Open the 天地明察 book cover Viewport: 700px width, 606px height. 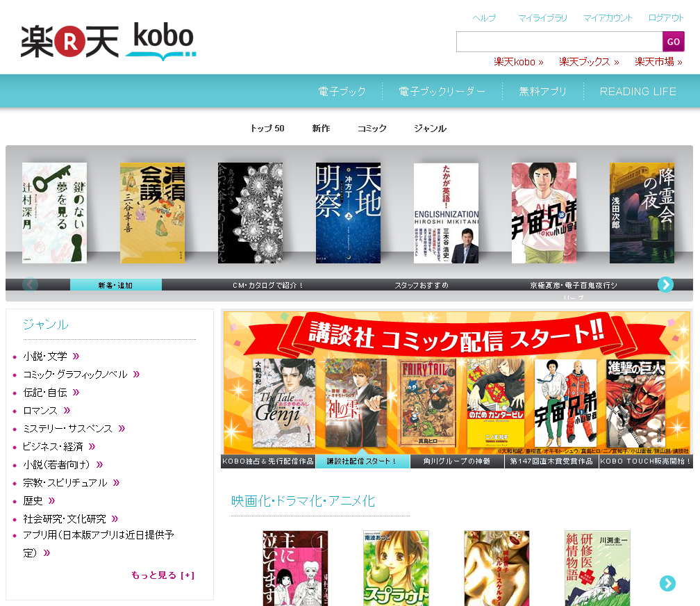point(348,213)
